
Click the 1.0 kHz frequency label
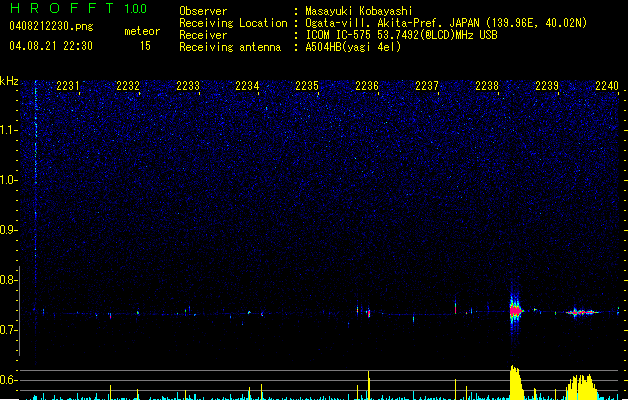9,180
